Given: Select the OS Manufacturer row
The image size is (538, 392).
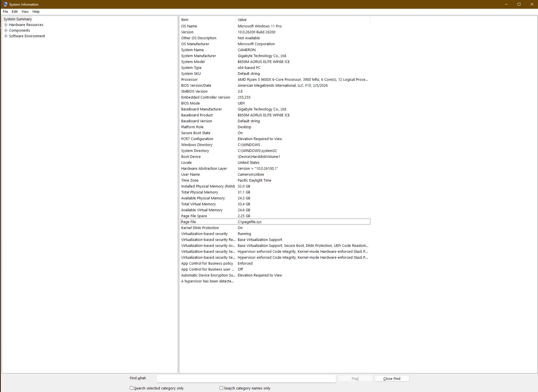Looking at the screenshot, I should click(275, 44).
